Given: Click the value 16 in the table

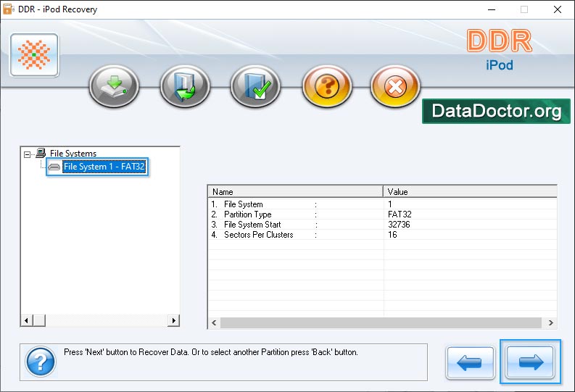Looking at the screenshot, I should point(392,235).
